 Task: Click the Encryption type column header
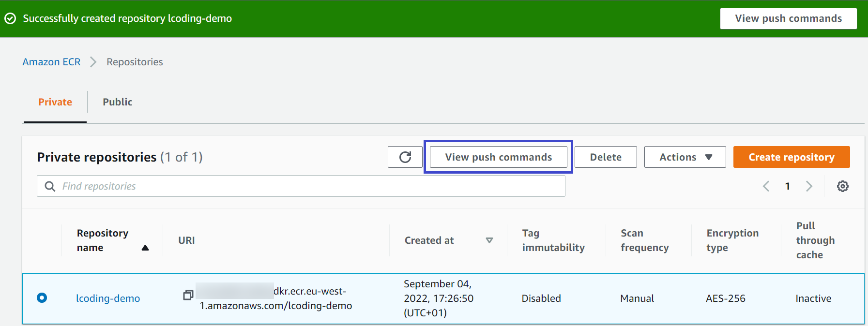732,240
